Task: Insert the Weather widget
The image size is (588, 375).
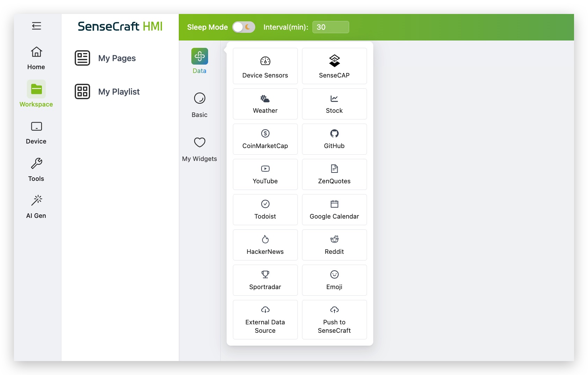Action: pyautogui.click(x=265, y=104)
